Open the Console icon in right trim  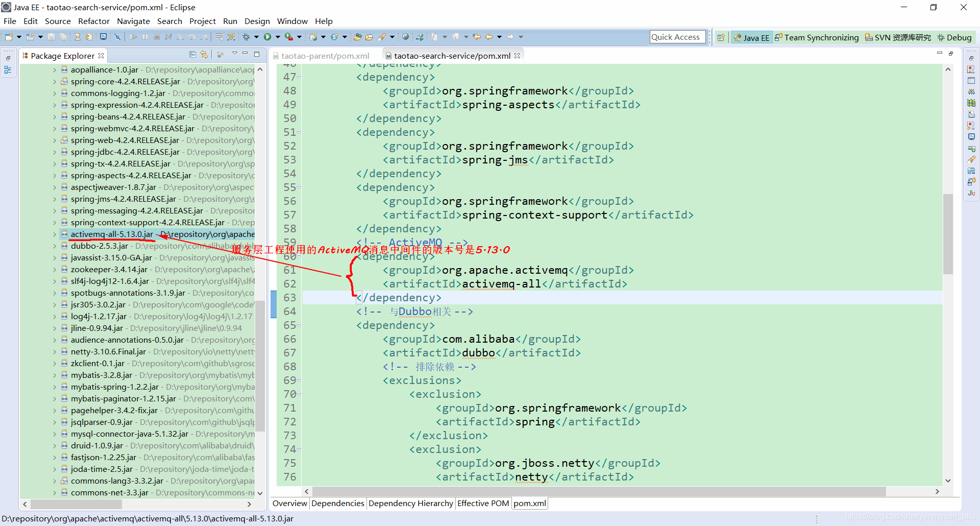[971, 137]
